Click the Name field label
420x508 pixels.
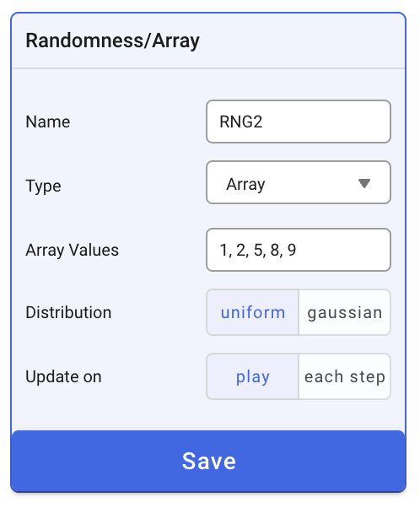48,122
